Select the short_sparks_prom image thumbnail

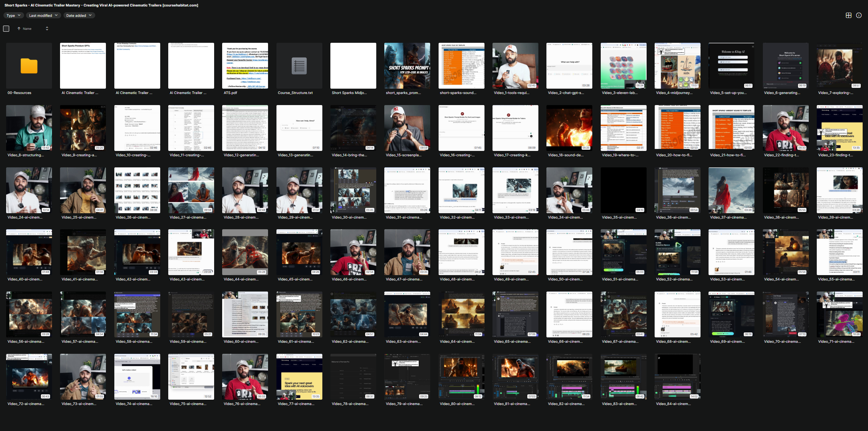click(407, 66)
